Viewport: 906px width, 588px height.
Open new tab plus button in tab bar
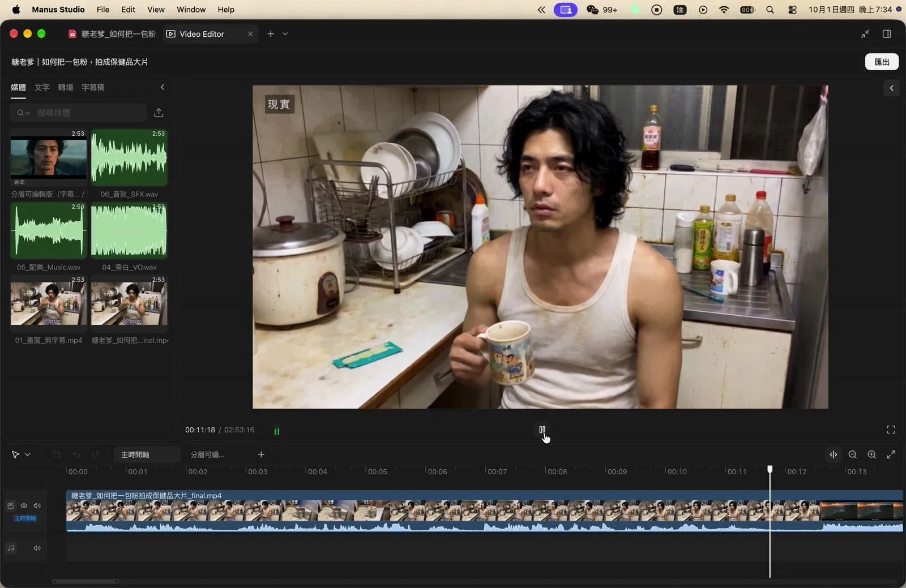(271, 34)
